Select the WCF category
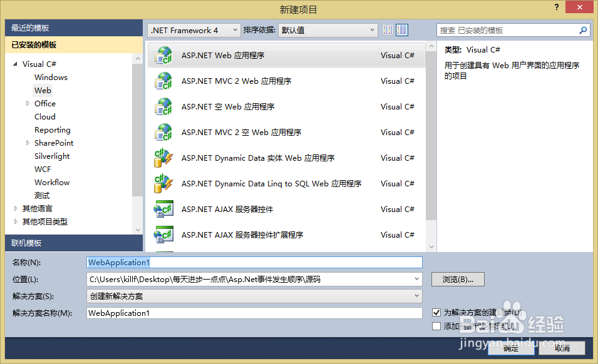The width and height of the screenshot is (598, 364). click(x=43, y=169)
